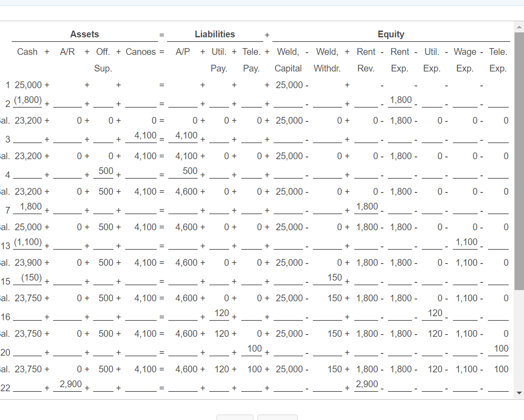Click the row 7 transaction number
The height and width of the screenshot is (420, 524).
point(8,210)
